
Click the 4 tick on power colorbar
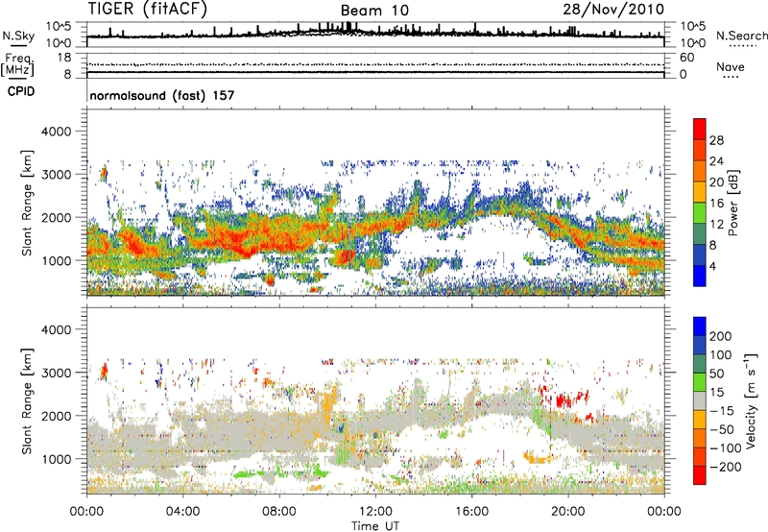[712, 266]
